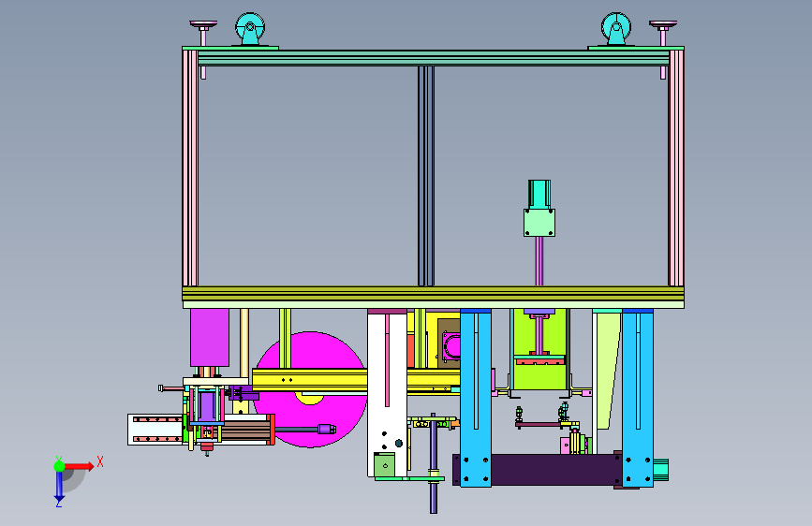Select the purple rectangular block under frame
Viewport: 812px width, 526px height.
point(210,338)
